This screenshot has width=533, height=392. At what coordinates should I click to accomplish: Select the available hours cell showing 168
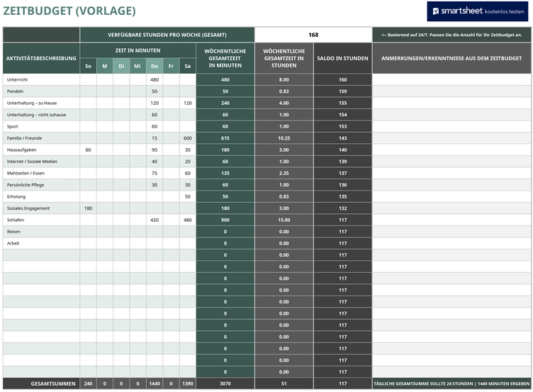[313, 35]
